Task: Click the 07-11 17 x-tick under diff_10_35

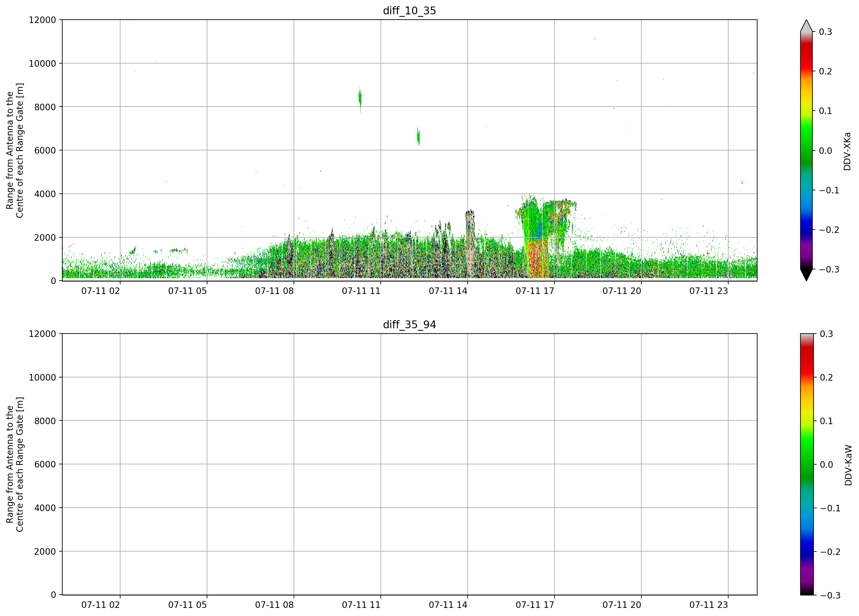Action: tap(535, 291)
